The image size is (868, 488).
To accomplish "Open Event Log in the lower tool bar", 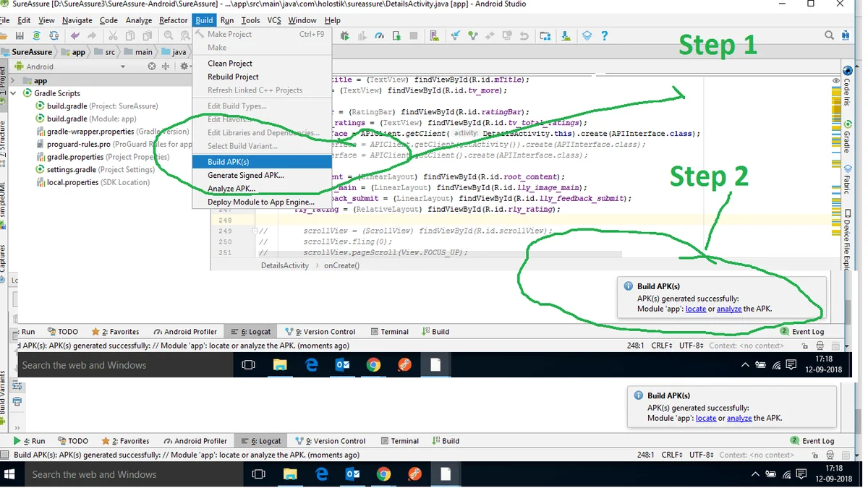I will [812, 441].
